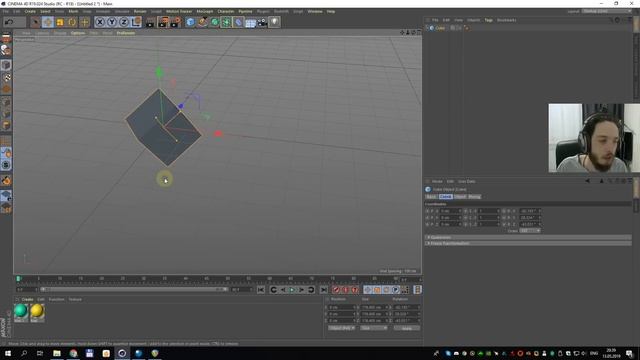Click the Undo arrow icon

9,22
